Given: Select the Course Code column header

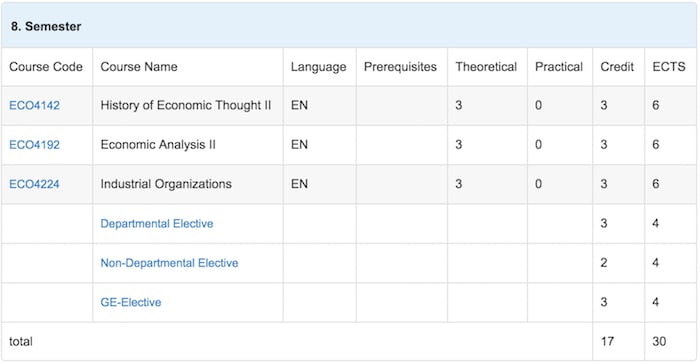Looking at the screenshot, I should [46, 67].
